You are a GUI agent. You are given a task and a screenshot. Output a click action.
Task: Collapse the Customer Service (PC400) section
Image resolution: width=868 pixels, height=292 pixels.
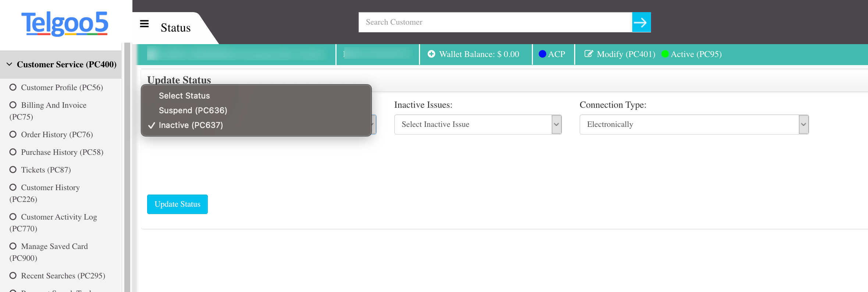point(61,64)
